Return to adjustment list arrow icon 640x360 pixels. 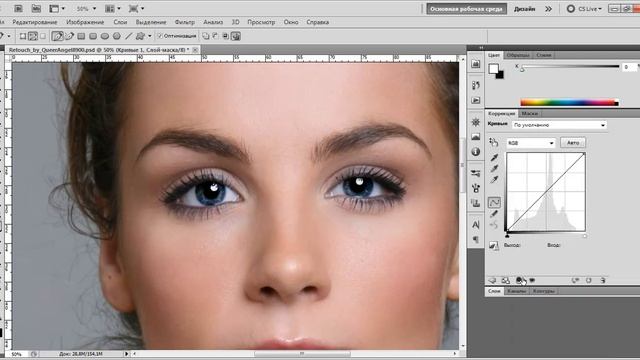pos(493,280)
